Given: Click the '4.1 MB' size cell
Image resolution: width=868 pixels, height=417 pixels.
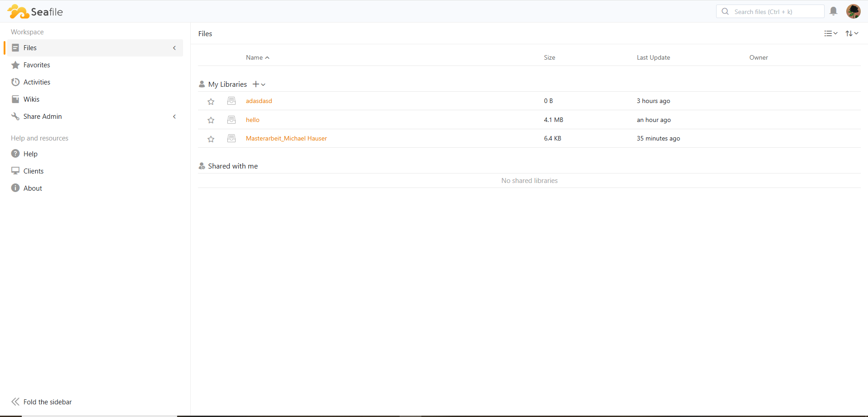Looking at the screenshot, I should point(553,120).
